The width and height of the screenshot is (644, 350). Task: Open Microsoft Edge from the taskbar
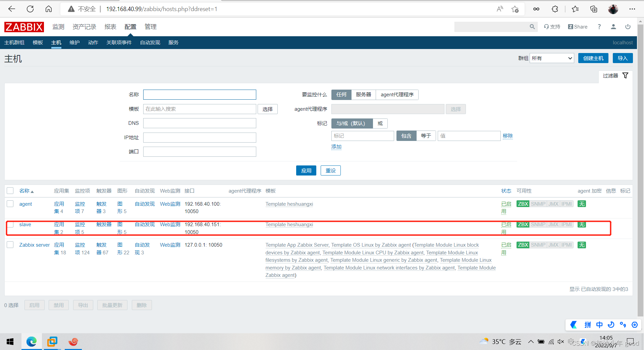tap(32, 342)
